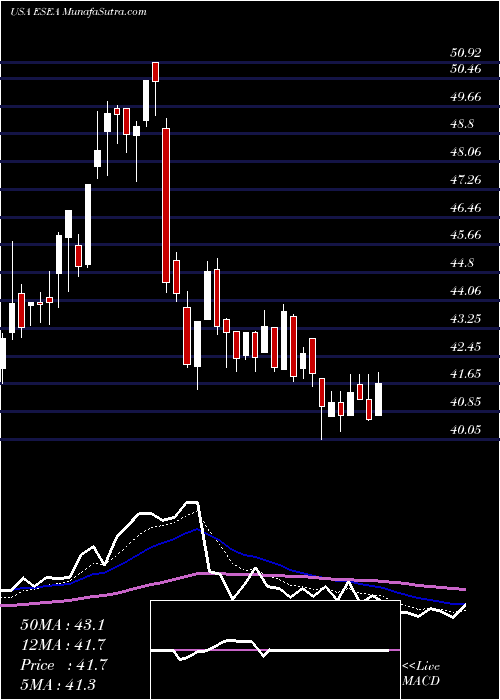Image resolution: width=500 pixels, height=700 pixels.
Task: Click the 41.65 price axis label
Action: 466,374
